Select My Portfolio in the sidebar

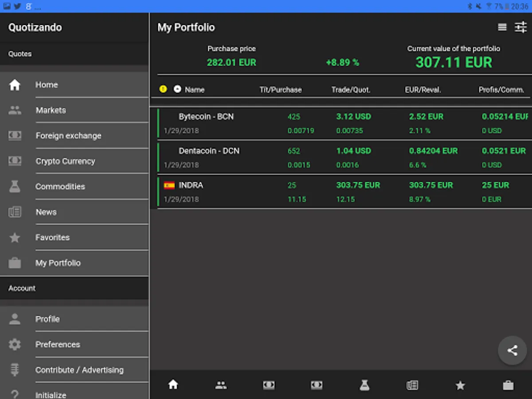coord(74,263)
